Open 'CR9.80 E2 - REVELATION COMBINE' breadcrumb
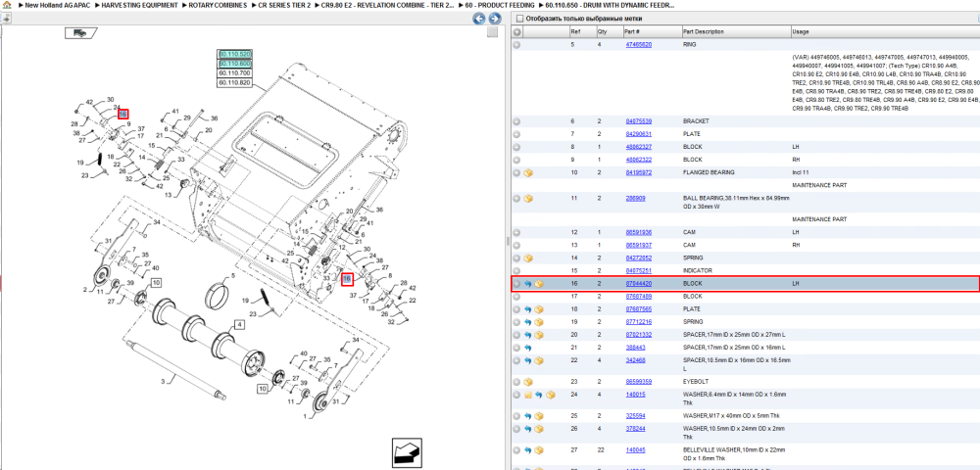Image resolution: width=980 pixels, height=470 pixels. coord(387,4)
